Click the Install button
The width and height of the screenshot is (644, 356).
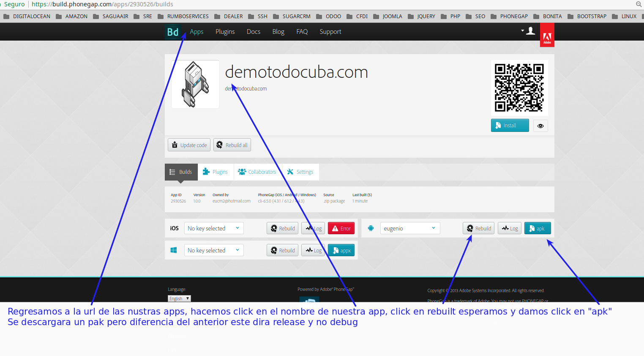pos(510,126)
